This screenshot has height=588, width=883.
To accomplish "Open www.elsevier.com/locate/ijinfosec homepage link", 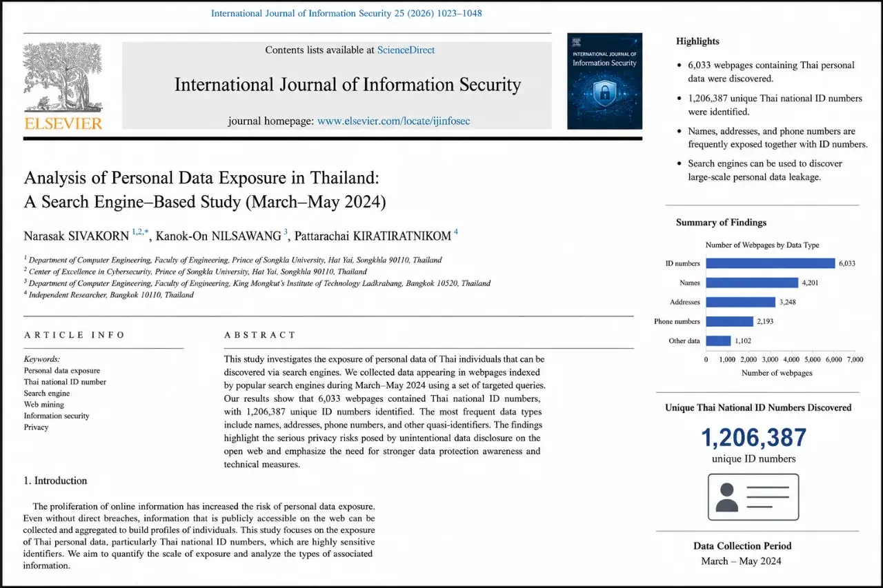I will click(x=394, y=121).
